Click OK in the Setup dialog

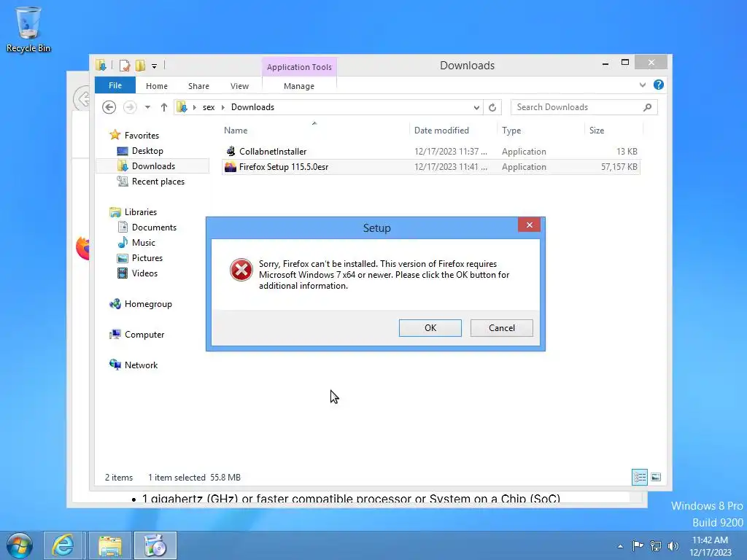pyautogui.click(x=430, y=327)
